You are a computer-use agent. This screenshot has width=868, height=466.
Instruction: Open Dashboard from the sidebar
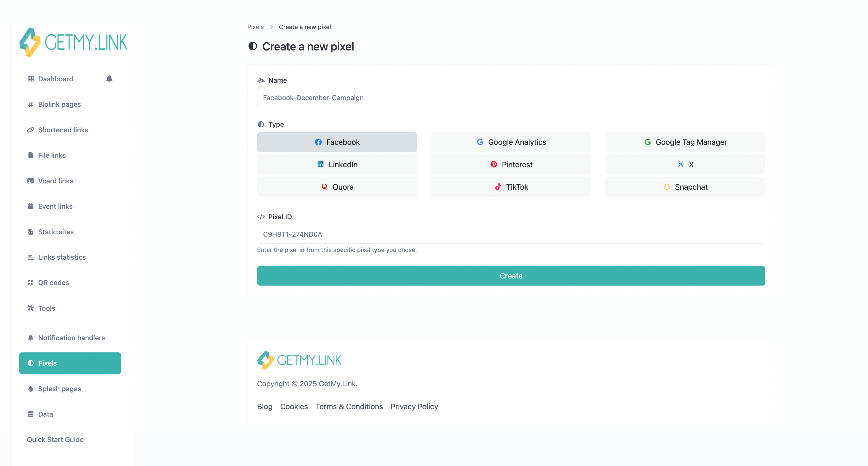coord(56,79)
